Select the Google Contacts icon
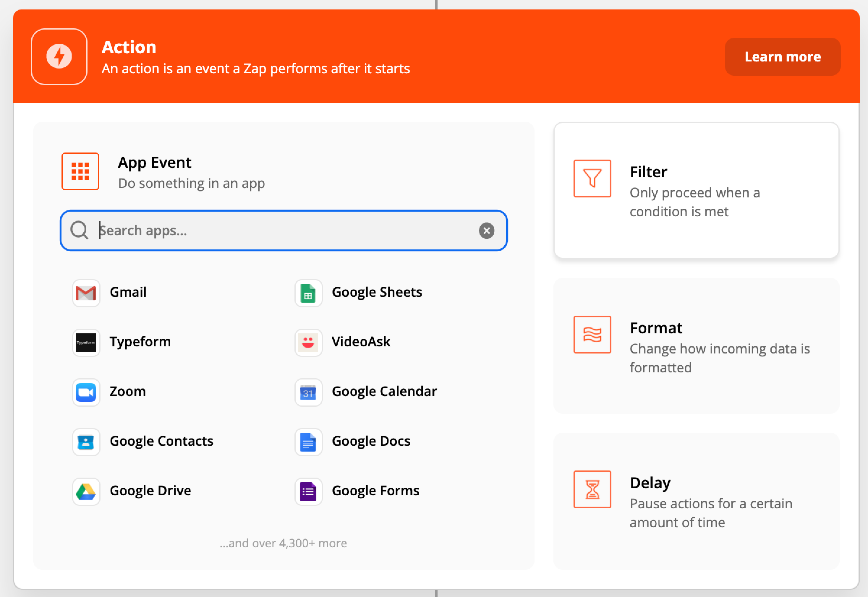868x597 pixels. [86, 442]
